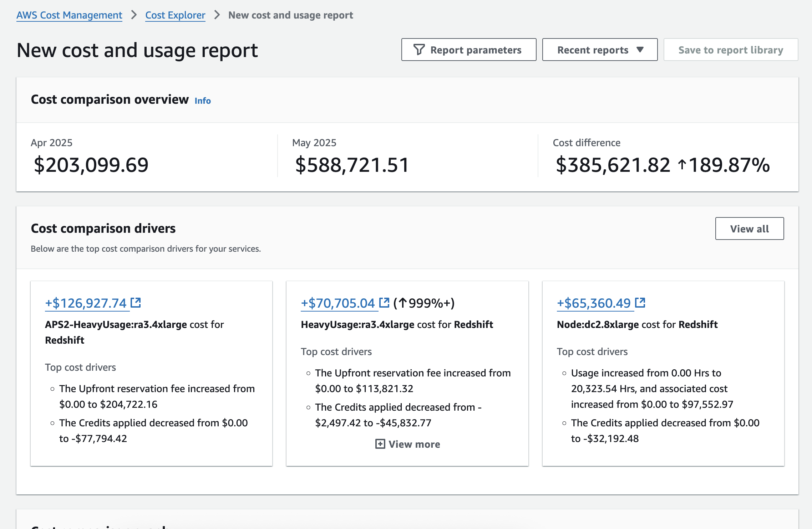Click the May 2025 total $588,721.51

coord(352,165)
